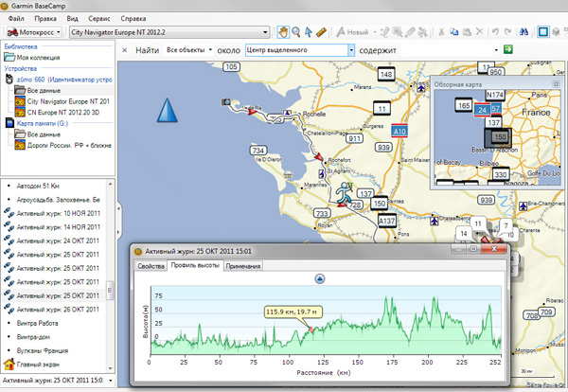Open Find with the binoculars icon
This screenshot has width=568, height=392.
524,32
